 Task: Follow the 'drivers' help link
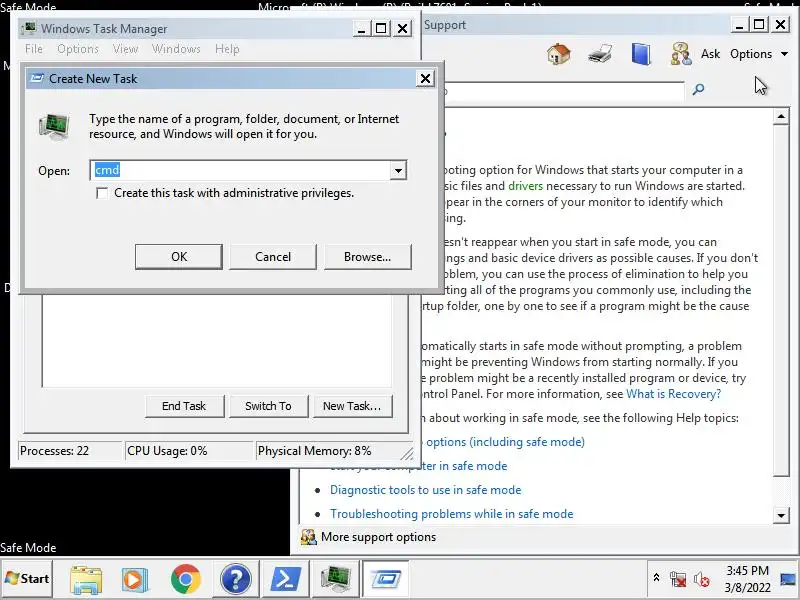tap(526, 186)
